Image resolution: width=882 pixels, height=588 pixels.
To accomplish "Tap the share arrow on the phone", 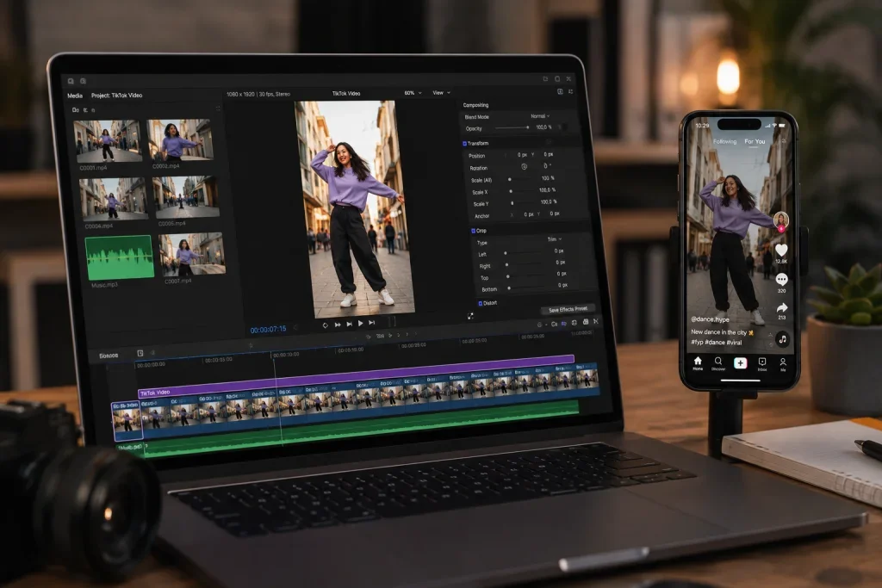I will [782, 307].
